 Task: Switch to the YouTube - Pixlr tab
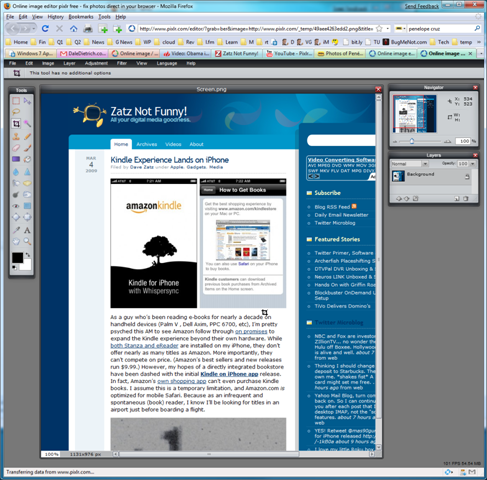[289, 53]
